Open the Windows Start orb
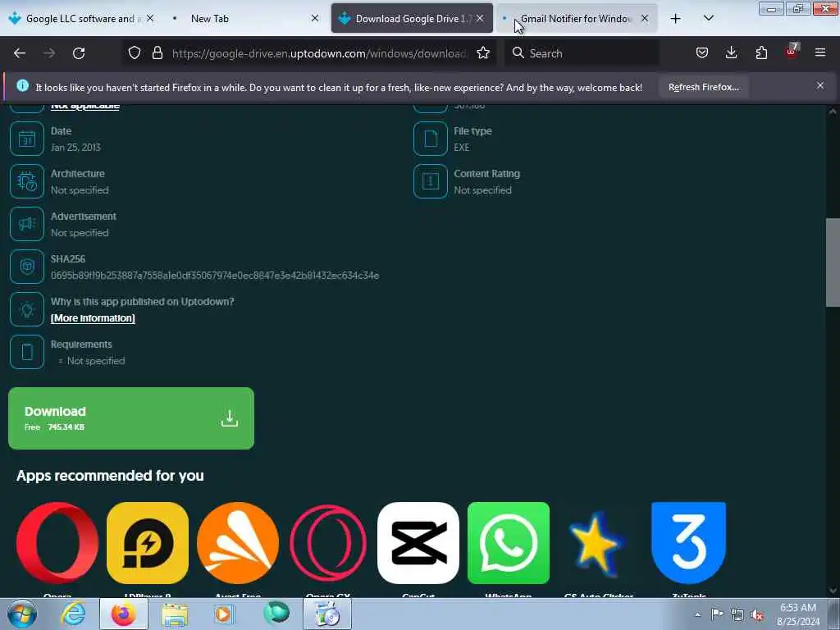Image resolution: width=840 pixels, height=630 pixels. pos(22,614)
